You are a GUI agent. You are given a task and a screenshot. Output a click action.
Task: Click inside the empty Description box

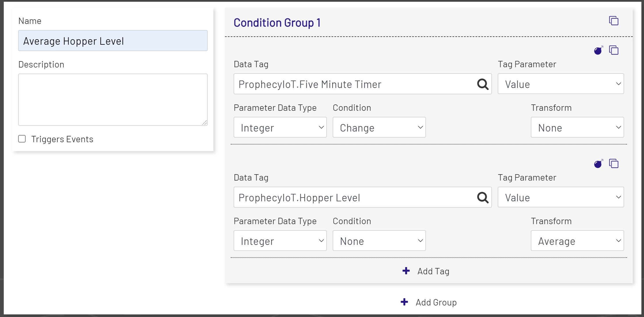click(x=113, y=100)
